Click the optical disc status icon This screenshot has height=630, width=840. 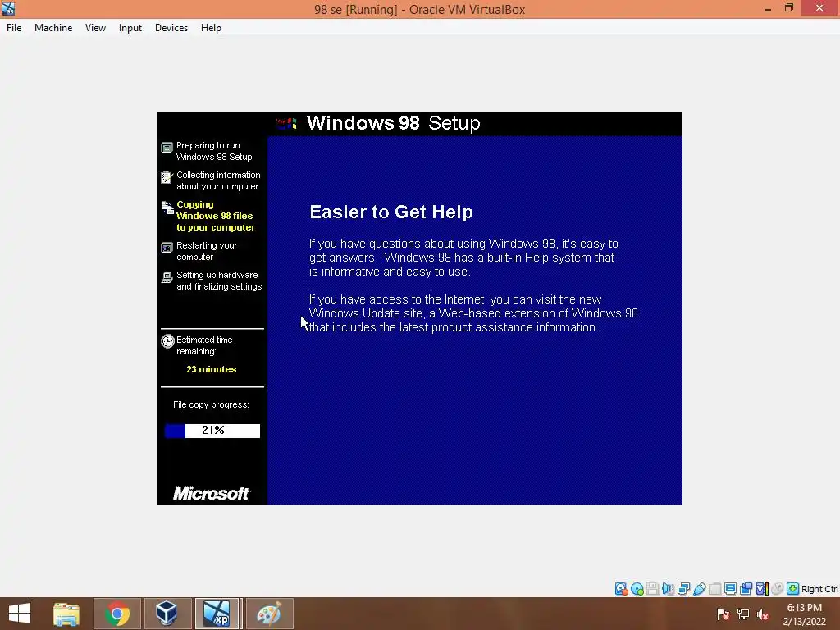[637, 589]
